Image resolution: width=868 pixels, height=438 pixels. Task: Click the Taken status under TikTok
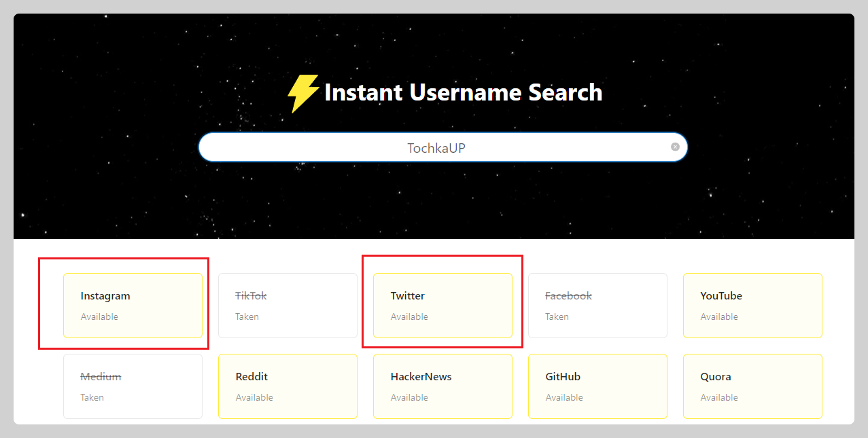(247, 317)
